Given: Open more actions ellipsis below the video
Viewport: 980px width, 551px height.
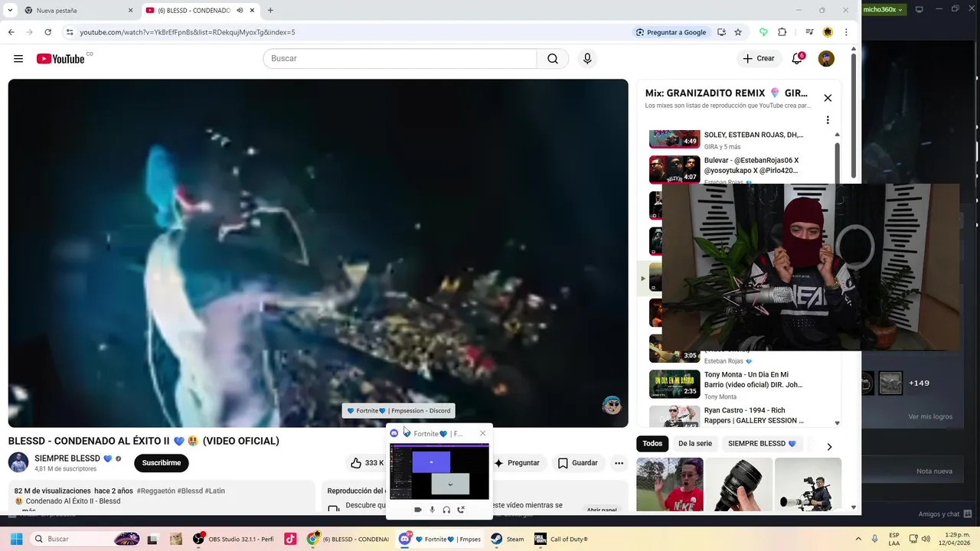Looking at the screenshot, I should pos(619,463).
